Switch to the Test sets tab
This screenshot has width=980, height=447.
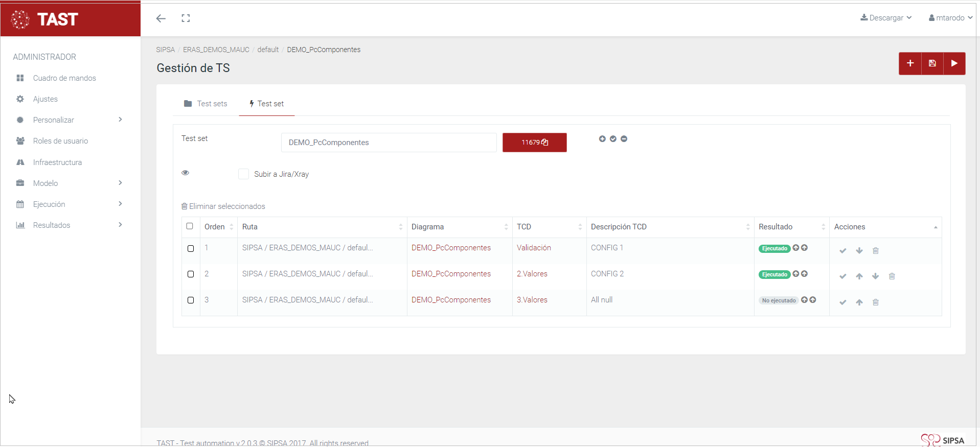click(206, 104)
